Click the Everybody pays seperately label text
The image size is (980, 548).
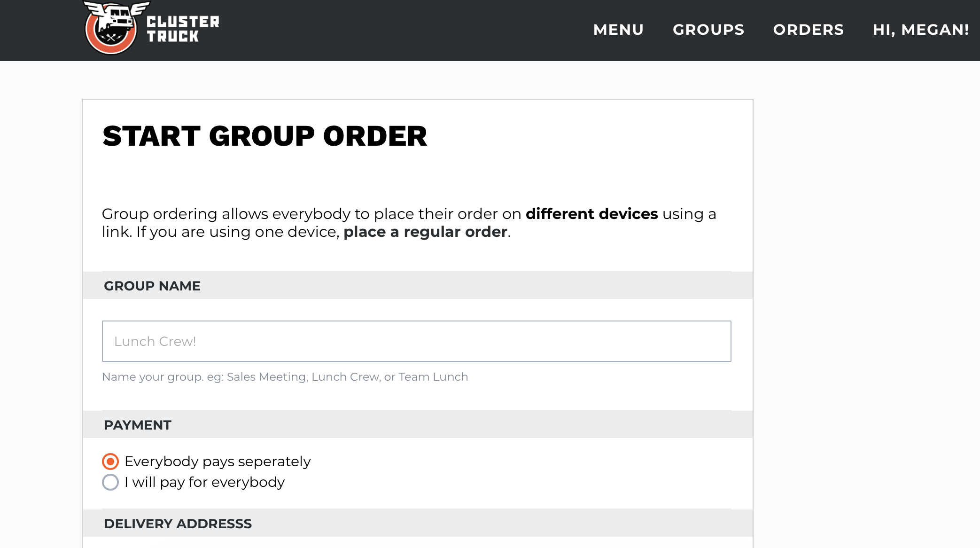click(x=218, y=462)
